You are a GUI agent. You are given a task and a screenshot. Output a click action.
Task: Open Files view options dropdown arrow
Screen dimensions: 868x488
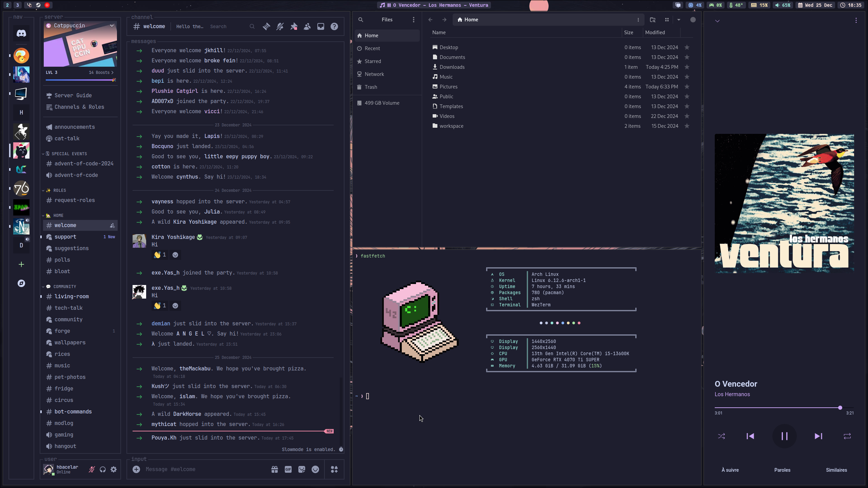679,20
